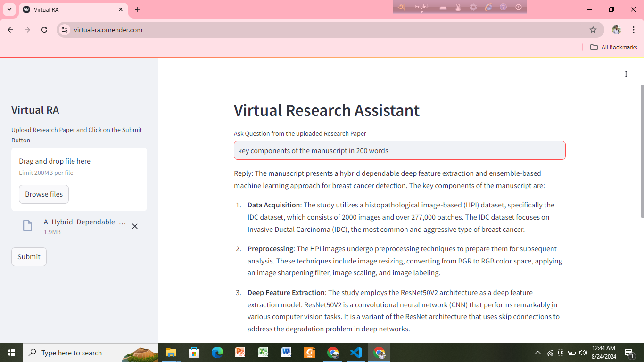Click the uploaded file document icon

[x=27, y=225]
